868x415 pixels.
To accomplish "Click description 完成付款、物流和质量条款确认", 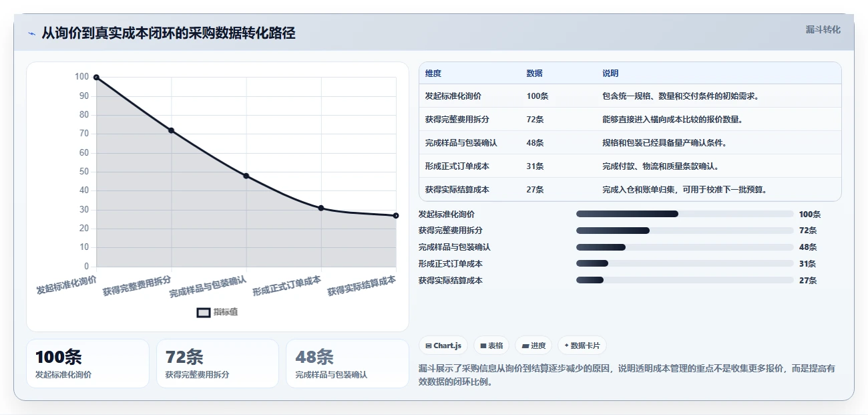I will click(660, 166).
